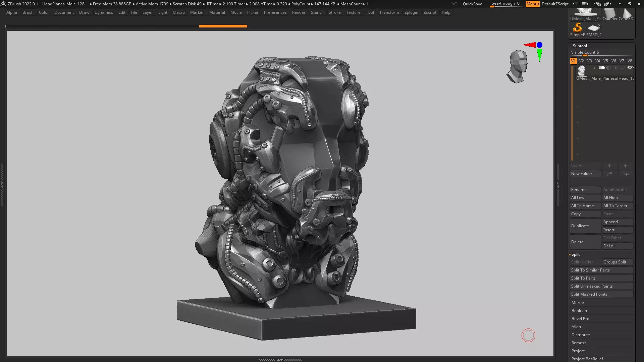Click previous UI colors stacked-windows icon
Viewport: 644px width, 362px height.
[598, 4]
